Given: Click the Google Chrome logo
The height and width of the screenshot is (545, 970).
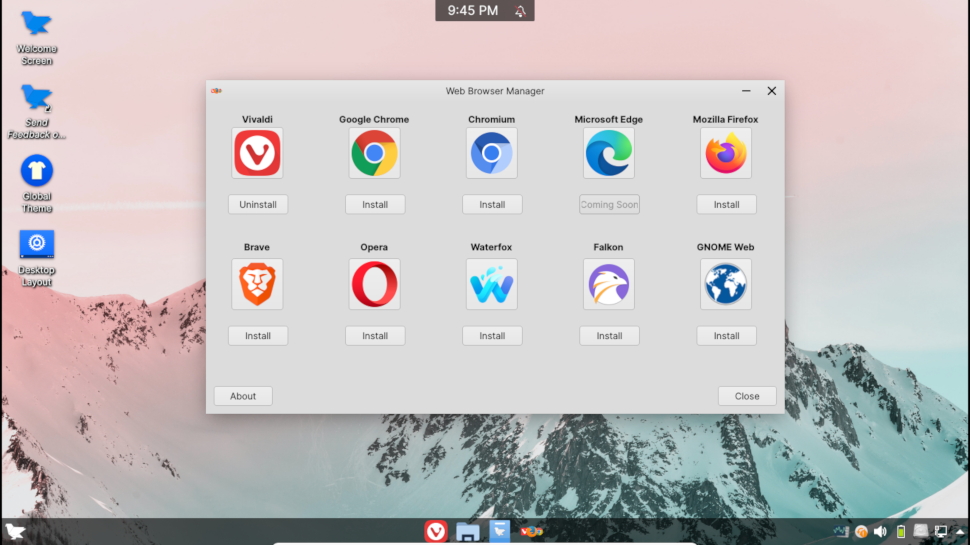Looking at the screenshot, I should click(374, 153).
